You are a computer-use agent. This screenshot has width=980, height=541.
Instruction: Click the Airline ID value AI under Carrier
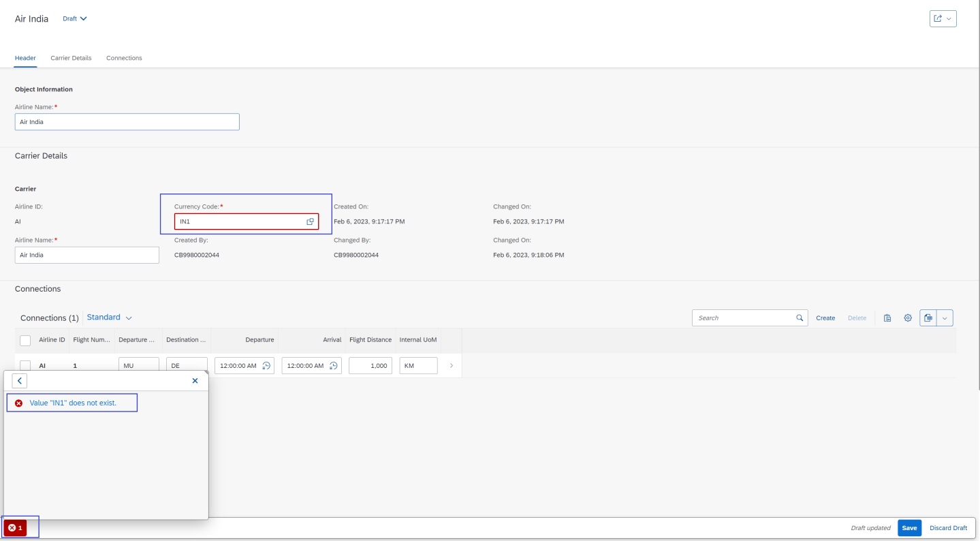click(18, 221)
